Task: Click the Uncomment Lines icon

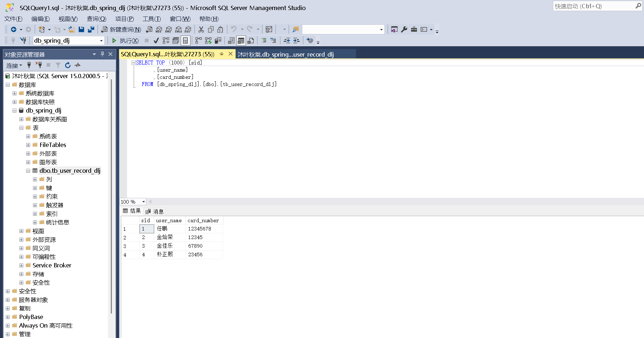Action: tap(273, 41)
